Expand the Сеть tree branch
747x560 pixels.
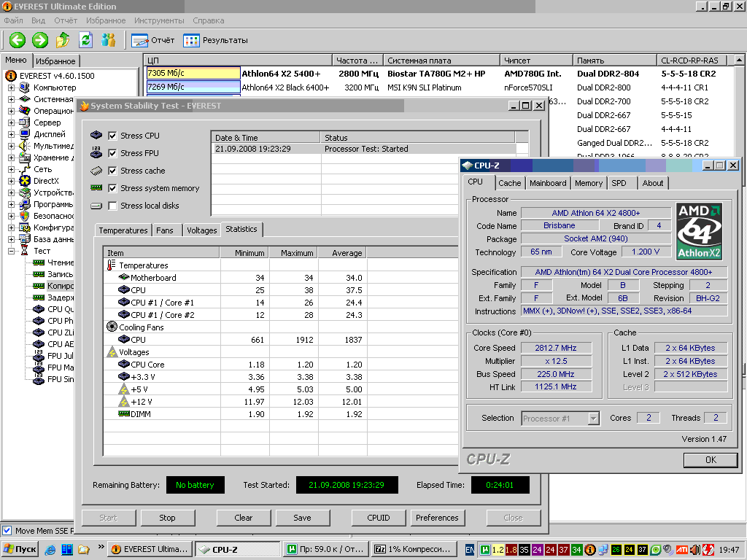point(11,169)
